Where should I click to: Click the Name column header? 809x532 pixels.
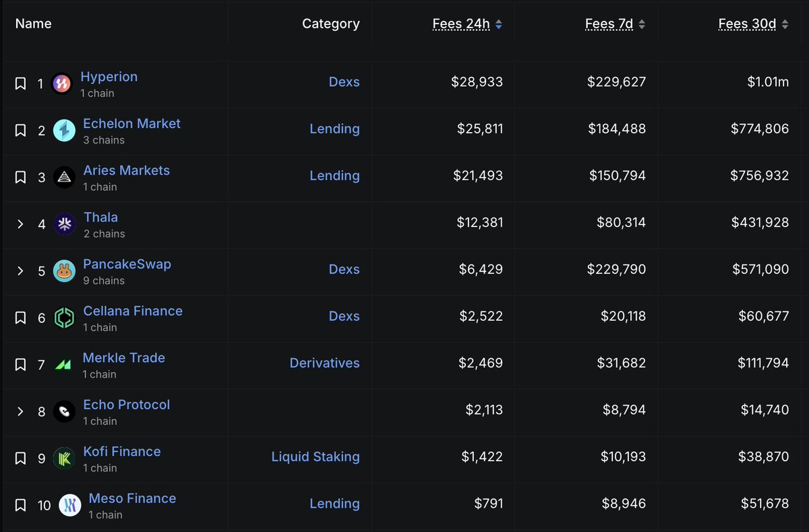pos(33,24)
